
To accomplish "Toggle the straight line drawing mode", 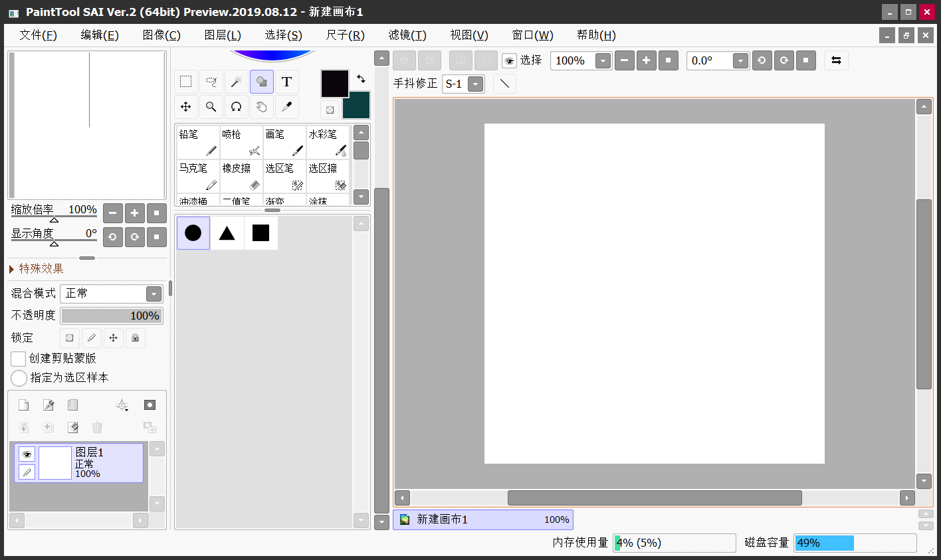I will [505, 84].
